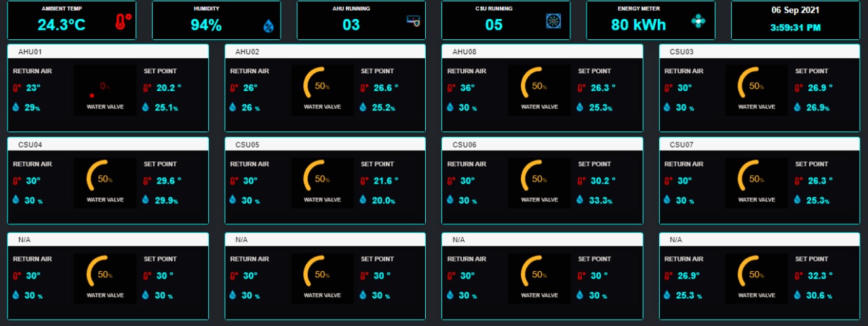Click CSU05 set point temperature 21.6 value
The height and width of the screenshot is (326, 868).
click(386, 181)
